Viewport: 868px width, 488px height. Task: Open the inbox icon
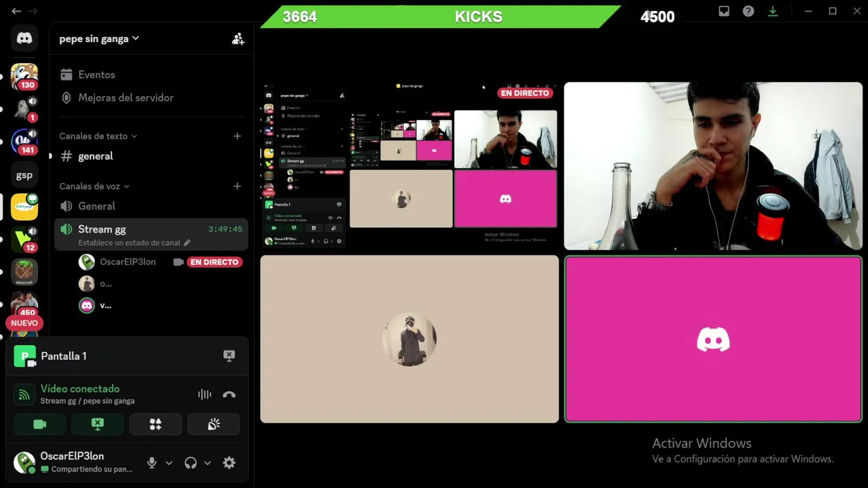724,11
